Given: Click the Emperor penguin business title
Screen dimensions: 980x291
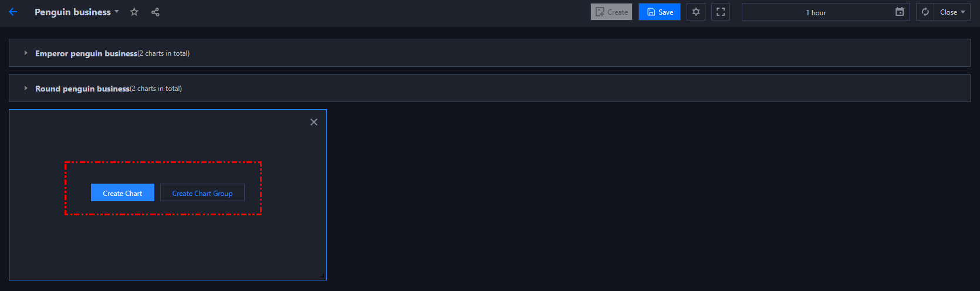Looking at the screenshot, I should click(86, 53).
